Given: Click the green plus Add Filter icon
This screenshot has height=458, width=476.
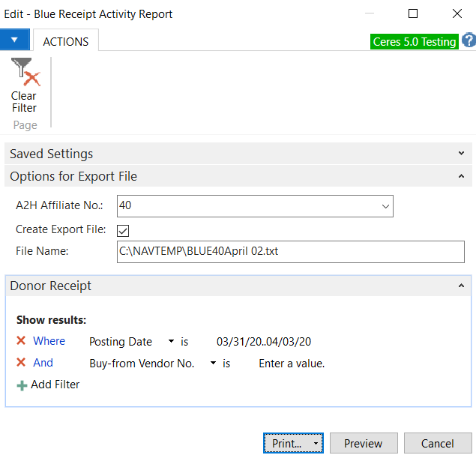Looking at the screenshot, I should pyautogui.click(x=22, y=385).
